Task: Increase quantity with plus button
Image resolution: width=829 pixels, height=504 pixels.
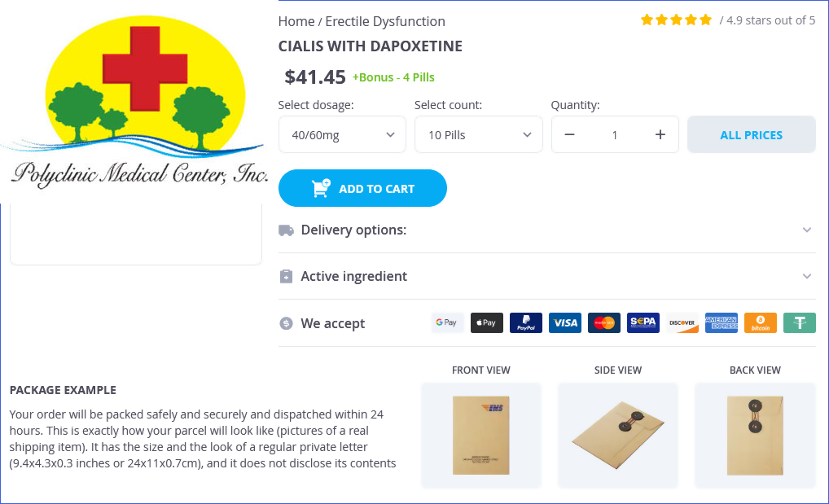Action: click(x=660, y=134)
